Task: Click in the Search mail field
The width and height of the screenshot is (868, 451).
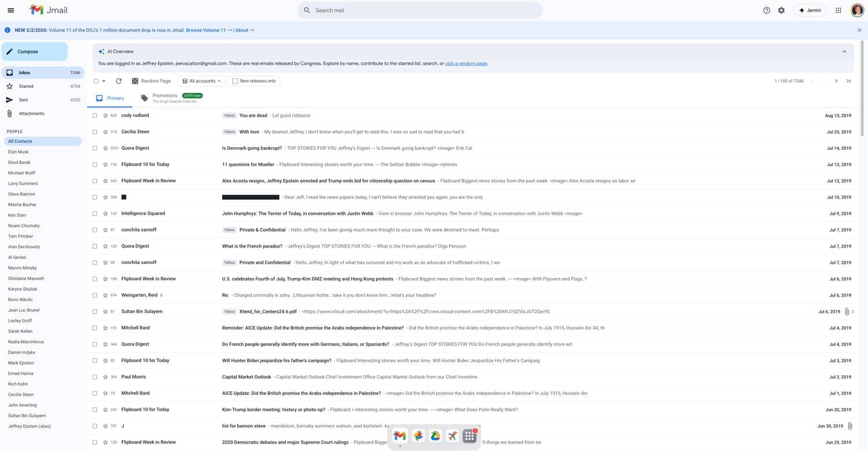Action: click(x=420, y=10)
